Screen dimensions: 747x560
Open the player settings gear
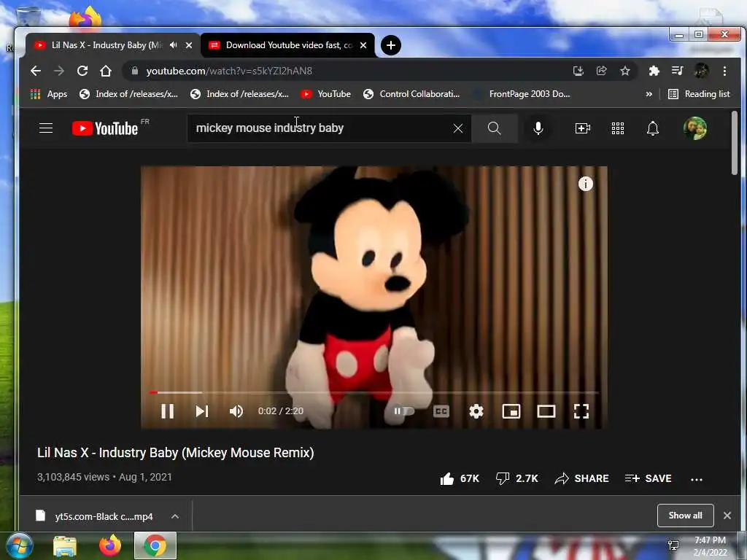point(476,411)
